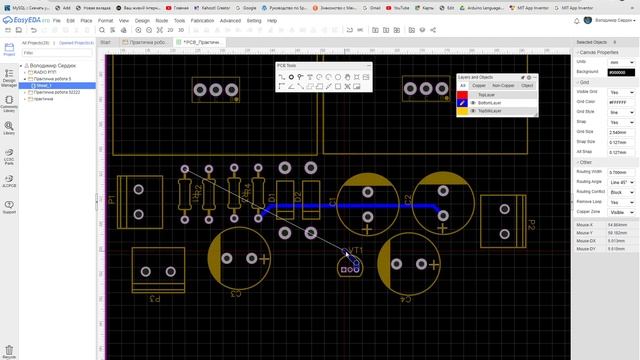Switch to the Start tab
This screenshot has width=640, height=360.
click(x=105, y=42)
